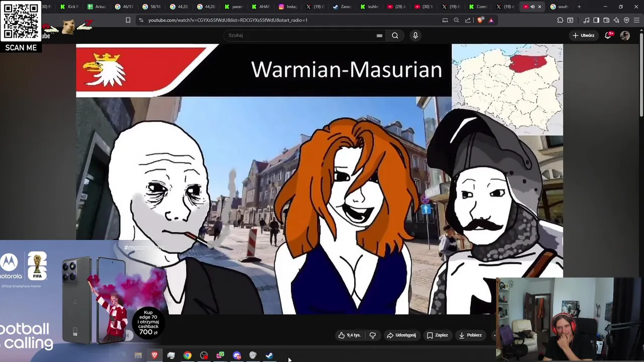Click the Warmian-Masurian video player

[319, 179]
